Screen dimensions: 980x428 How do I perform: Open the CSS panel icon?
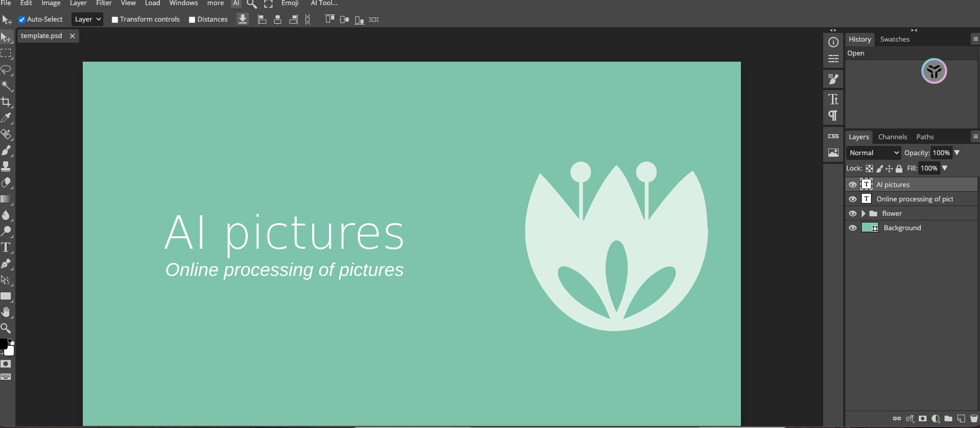pyautogui.click(x=833, y=136)
